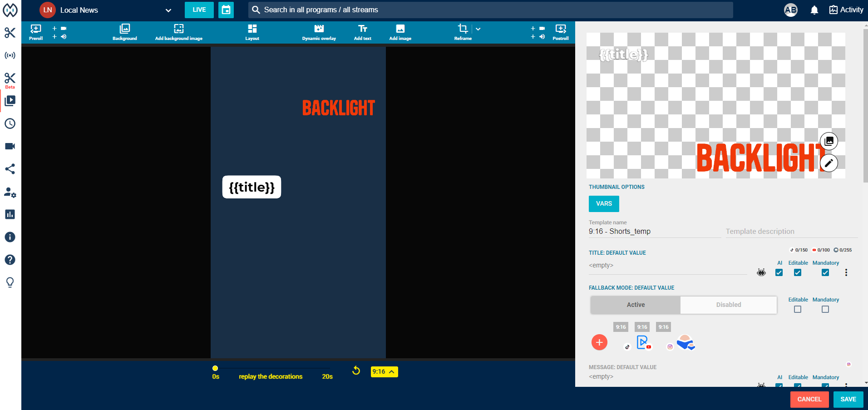This screenshot has width=868, height=410.
Task: Open the notifications bell
Action: 814,10
